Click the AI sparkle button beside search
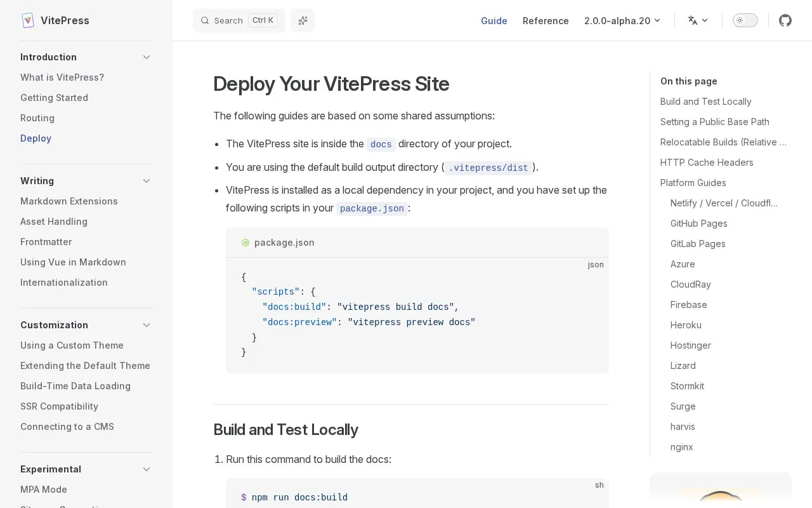 [303, 20]
